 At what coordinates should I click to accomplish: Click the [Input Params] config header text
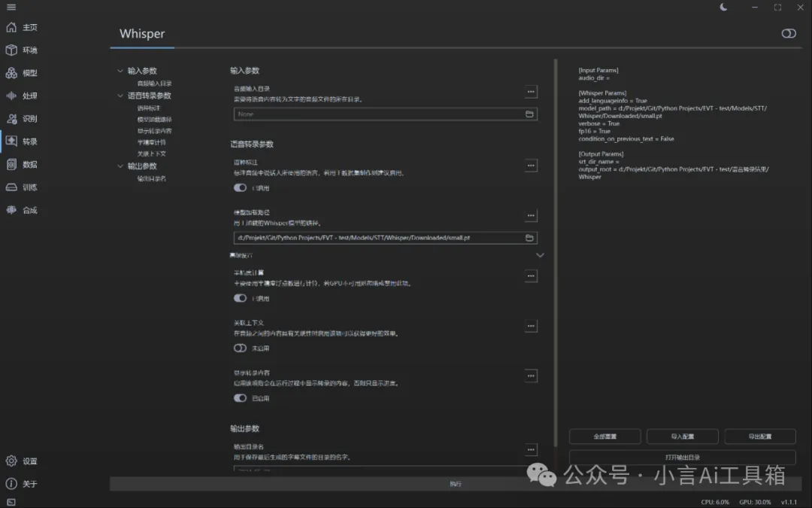click(598, 71)
